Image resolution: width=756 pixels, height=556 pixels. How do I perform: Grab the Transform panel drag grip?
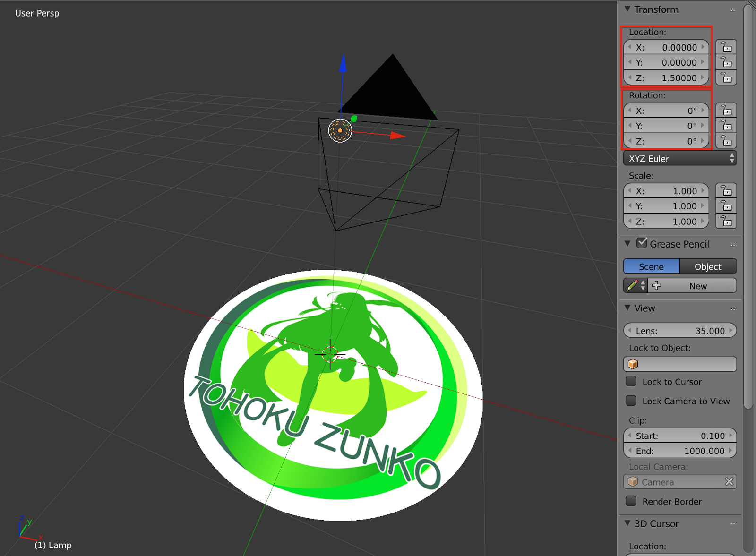click(732, 10)
